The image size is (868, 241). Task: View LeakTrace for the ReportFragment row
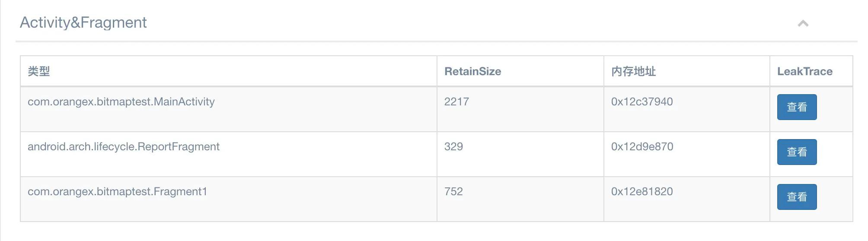[x=797, y=152]
